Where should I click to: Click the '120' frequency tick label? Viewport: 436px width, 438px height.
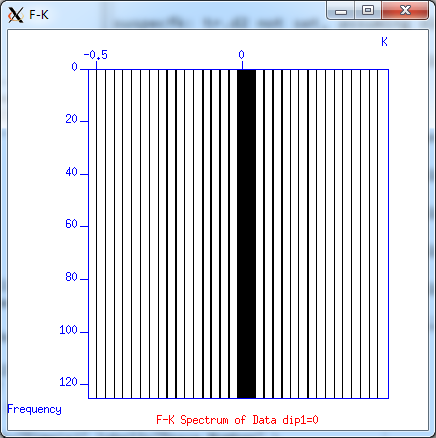click(x=68, y=382)
